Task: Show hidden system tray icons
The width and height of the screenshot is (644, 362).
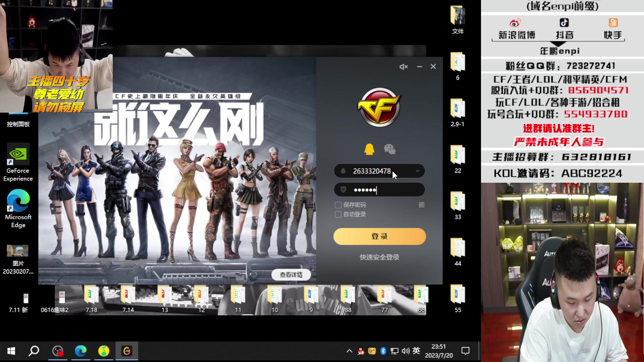Action: (x=349, y=351)
